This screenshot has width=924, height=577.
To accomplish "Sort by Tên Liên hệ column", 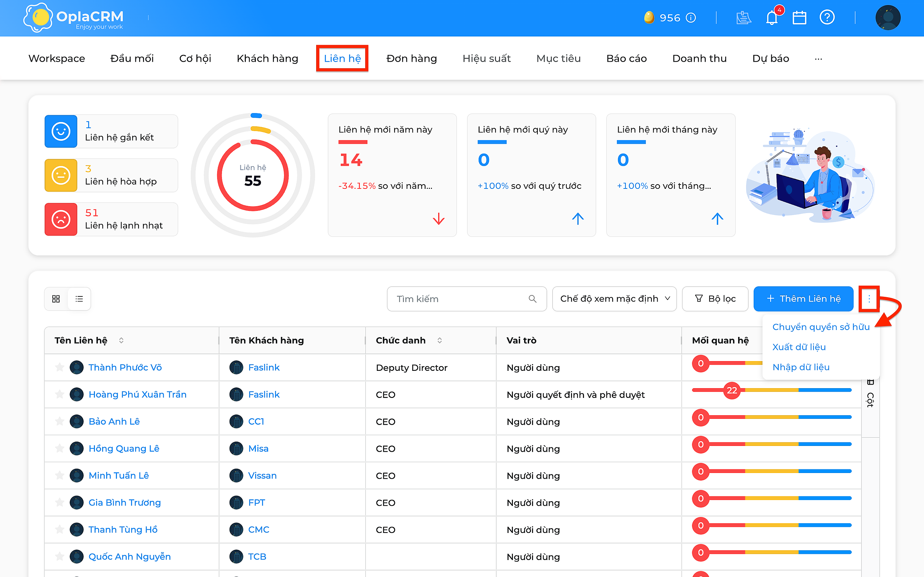I will [121, 340].
